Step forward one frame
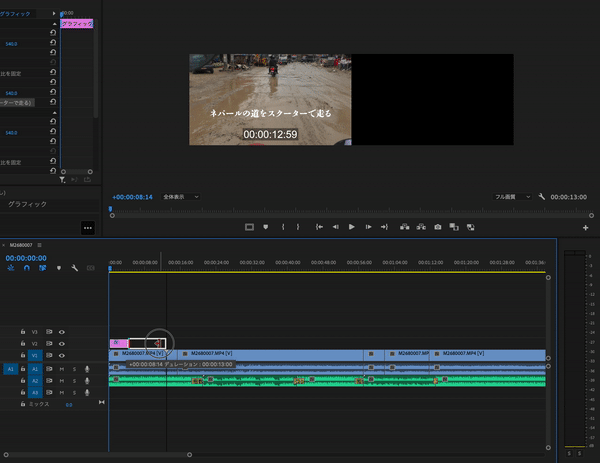This screenshot has height=463, width=600. 368,227
